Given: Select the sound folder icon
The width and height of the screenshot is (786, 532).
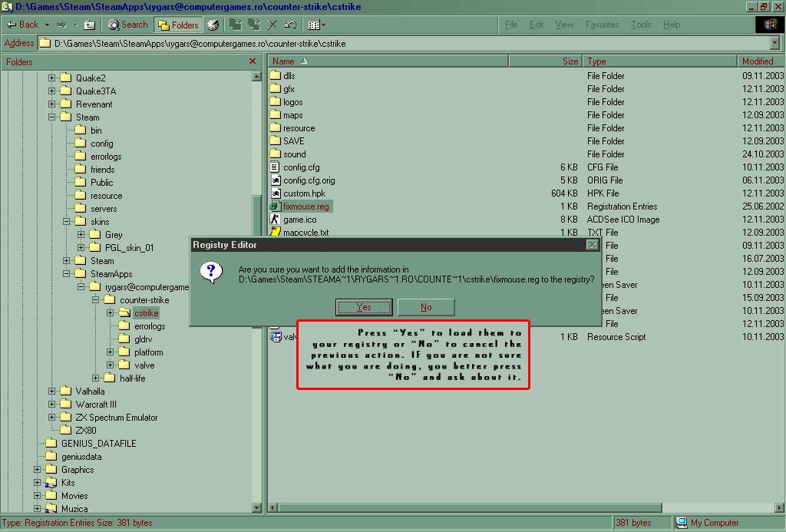Looking at the screenshot, I should pos(275,154).
